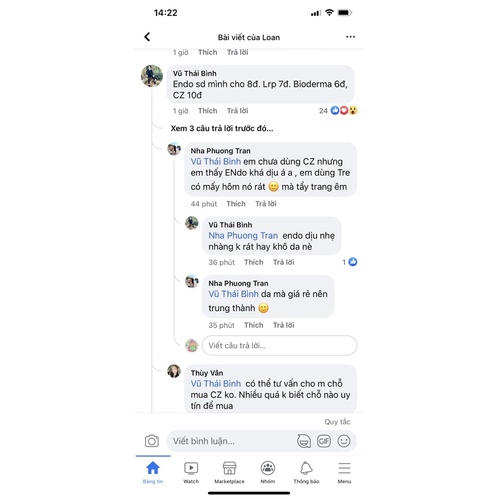Screen dimensions: 499x499
Task: Open the three-dots post options menu
Action: tap(350, 37)
